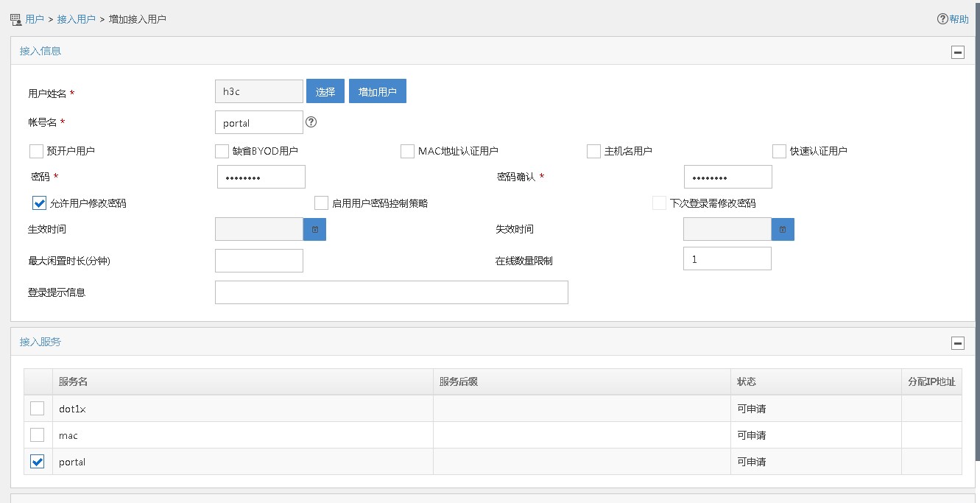
Task: Collapse the 接入服务 panel
Action: [958, 342]
